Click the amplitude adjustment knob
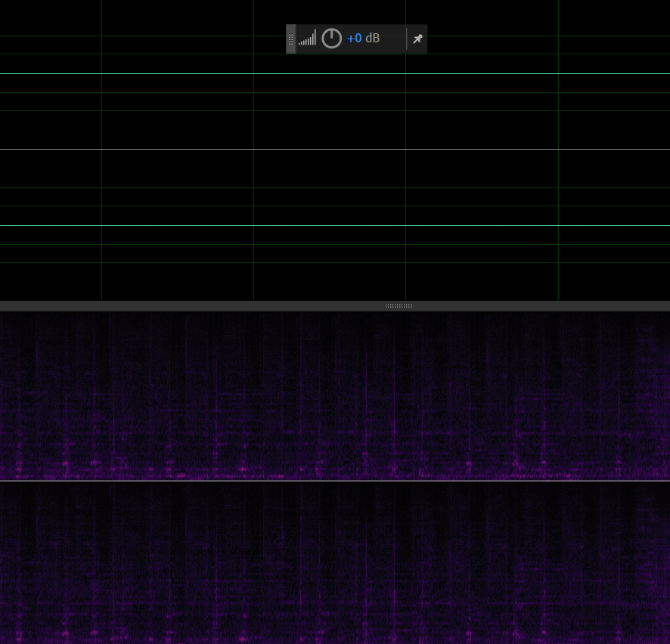The image size is (670, 644). pos(331,39)
